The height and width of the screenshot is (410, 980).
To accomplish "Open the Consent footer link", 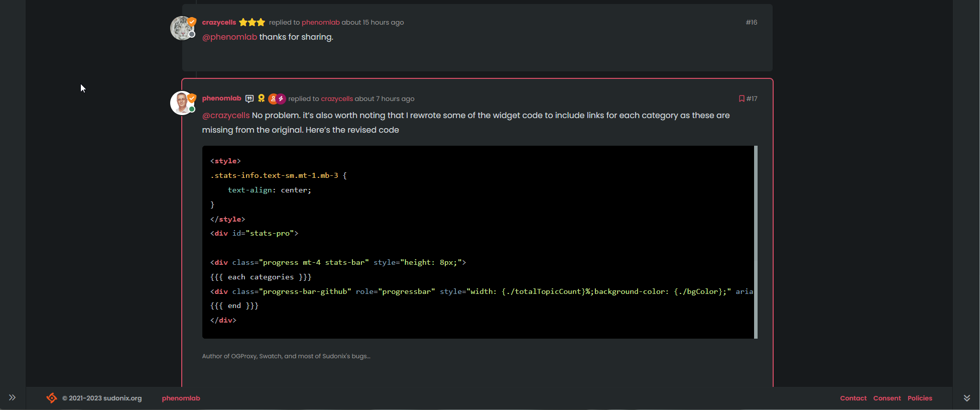I will pyautogui.click(x=887, y=398).
